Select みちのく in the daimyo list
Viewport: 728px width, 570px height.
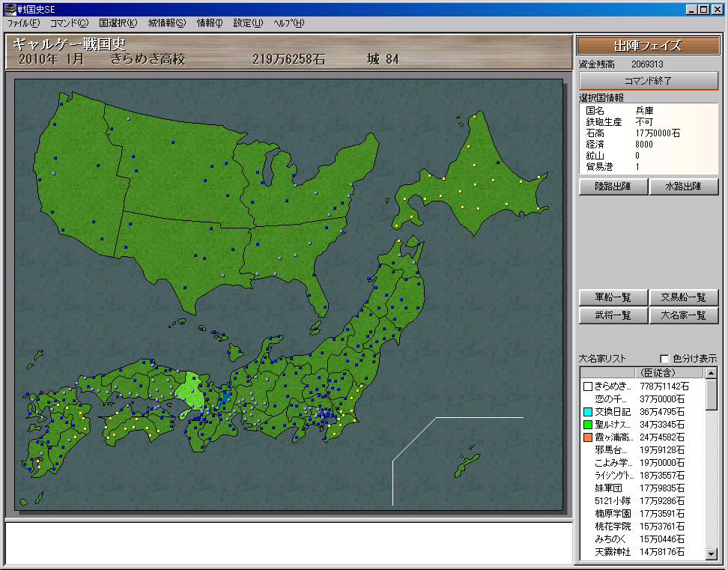click(x=643, y=539)
